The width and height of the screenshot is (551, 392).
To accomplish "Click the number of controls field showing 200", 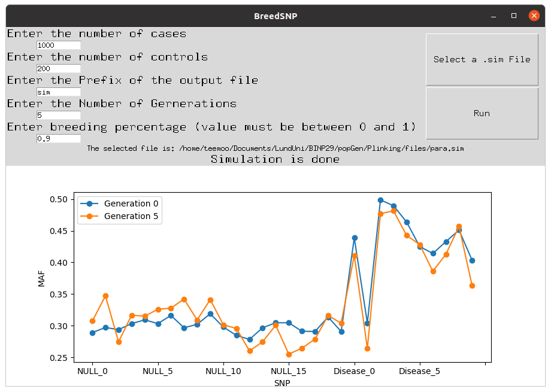I will tap(58, 68).
